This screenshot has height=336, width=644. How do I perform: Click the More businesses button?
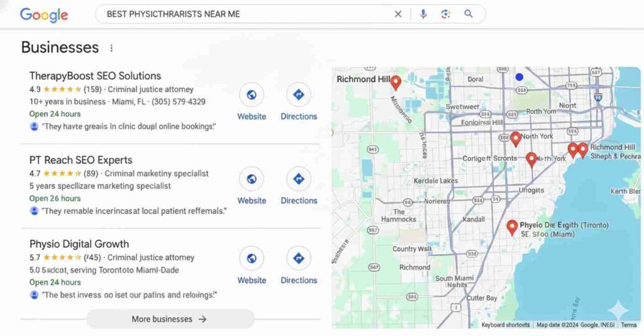click(170, 319)
